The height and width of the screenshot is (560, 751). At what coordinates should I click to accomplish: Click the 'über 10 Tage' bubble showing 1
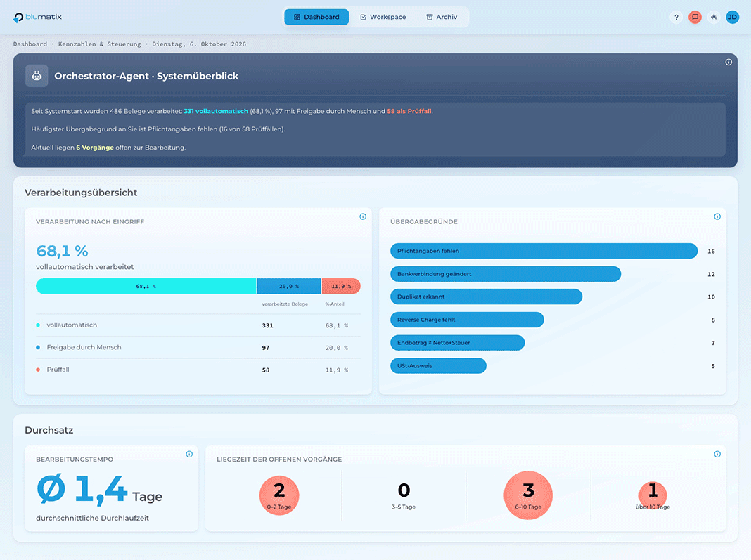653,495
